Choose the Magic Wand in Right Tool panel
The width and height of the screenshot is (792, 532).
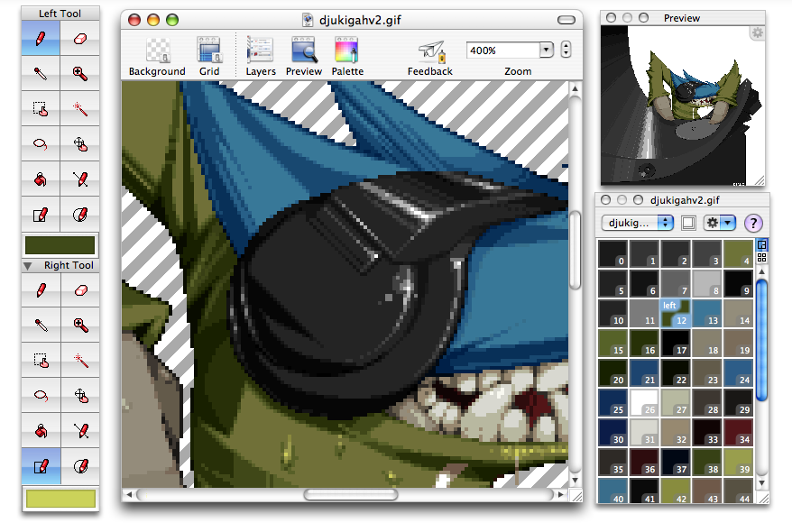pyautogui.click(x=80, y=359)
